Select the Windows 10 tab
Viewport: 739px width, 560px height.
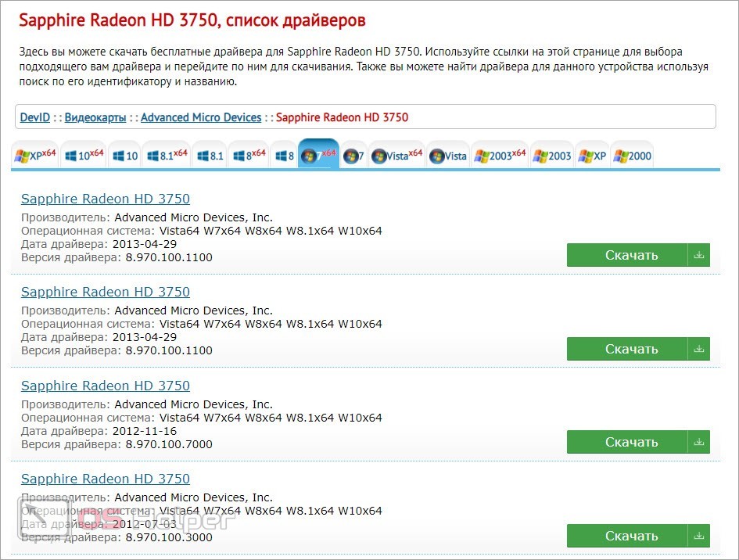click(x=125, y=155)
